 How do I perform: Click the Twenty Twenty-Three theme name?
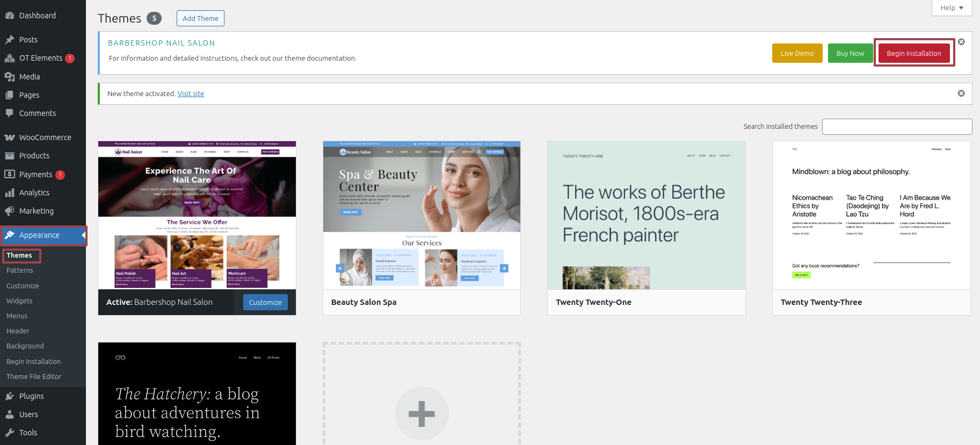pos(822,302)
